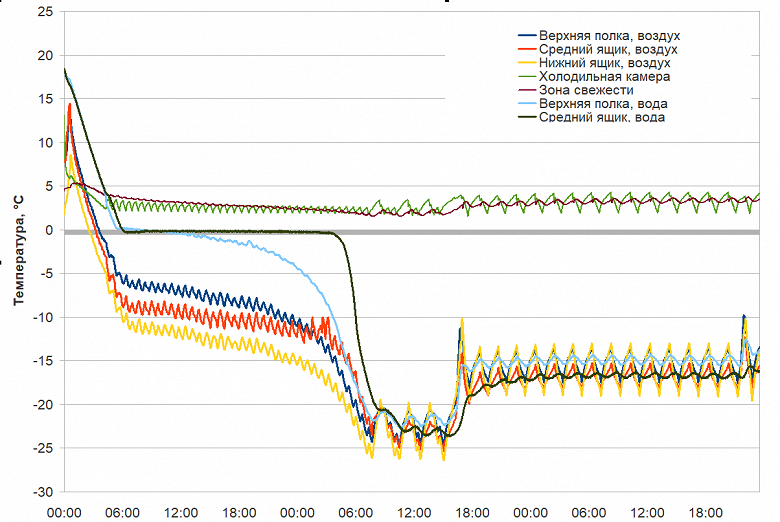Click the green legend line swatch
The height and width of the screenshot is (522, 780).
pos(527,77)
